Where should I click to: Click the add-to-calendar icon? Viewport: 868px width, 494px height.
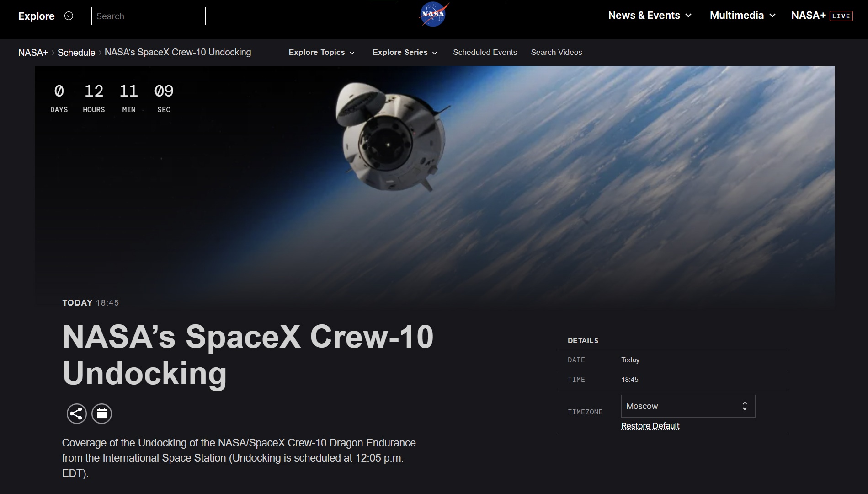point(101,414)
